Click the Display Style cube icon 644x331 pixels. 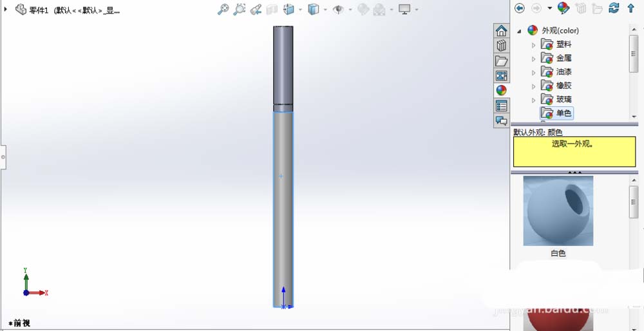(314, 9)
